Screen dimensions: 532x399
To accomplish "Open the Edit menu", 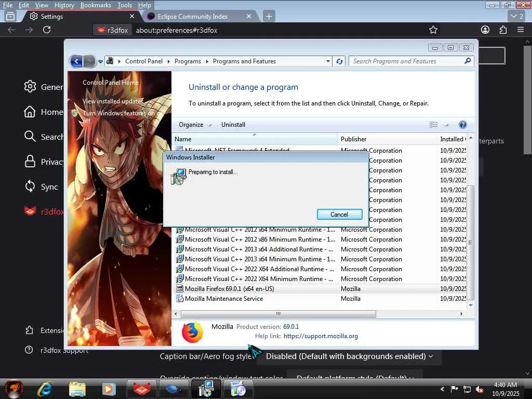I will click(23, 5).
